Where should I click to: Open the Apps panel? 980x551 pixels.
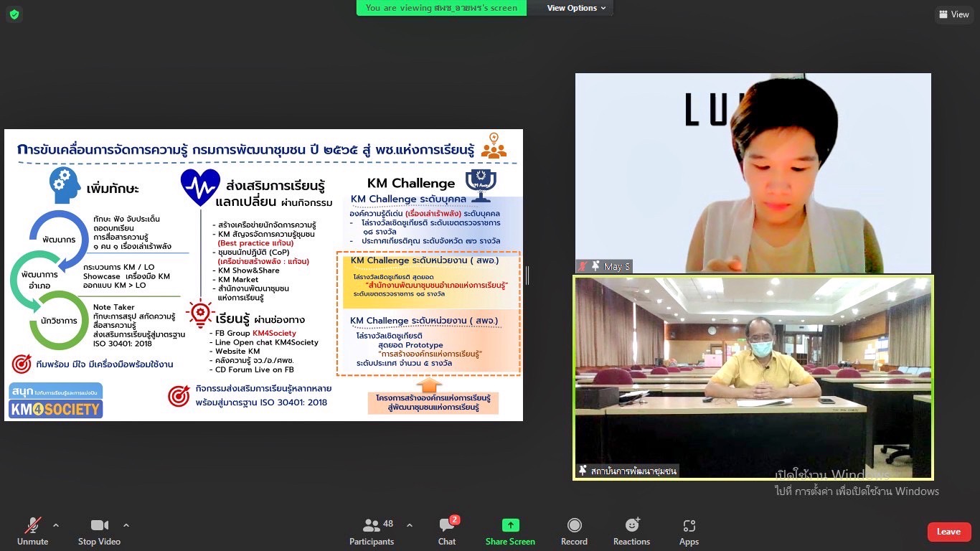(689, 531)
